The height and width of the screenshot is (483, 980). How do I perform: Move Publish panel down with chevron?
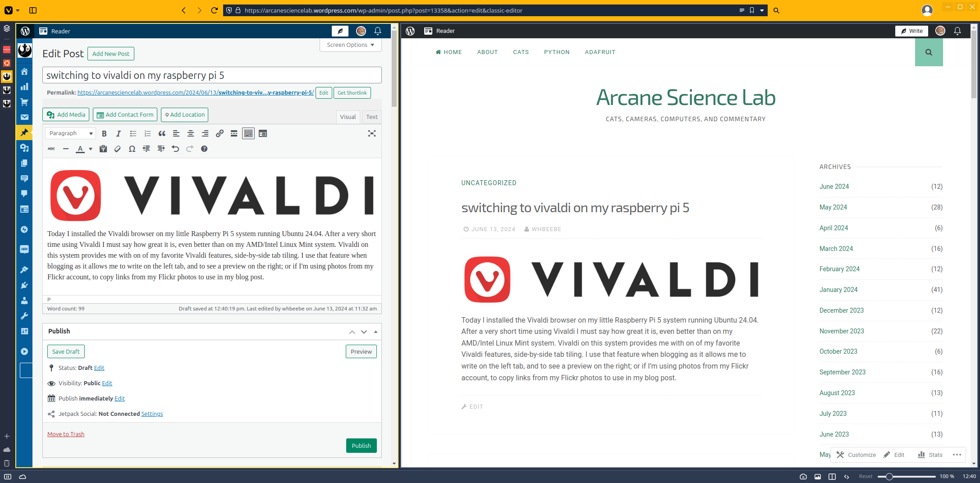(364, 332)
